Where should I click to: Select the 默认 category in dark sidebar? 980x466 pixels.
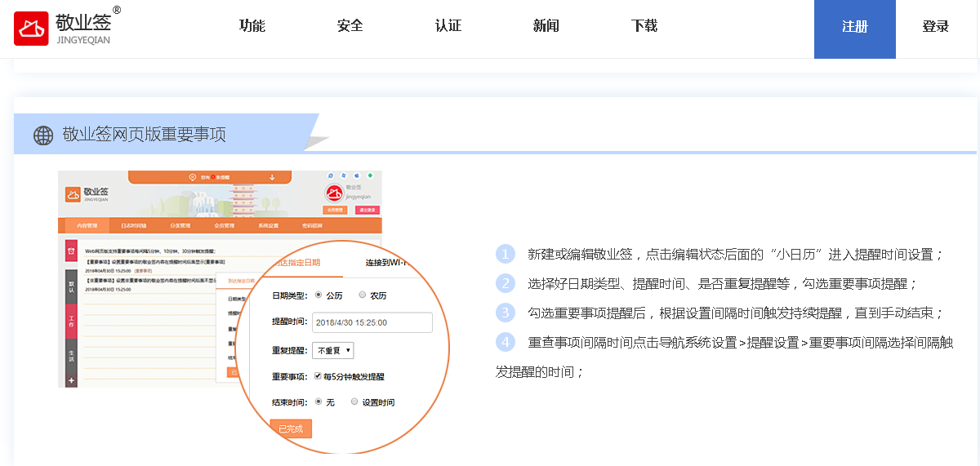[x=72, y=288]
